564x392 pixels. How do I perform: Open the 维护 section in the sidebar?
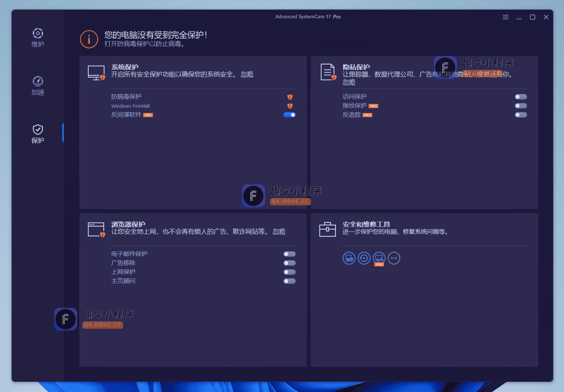38,38
